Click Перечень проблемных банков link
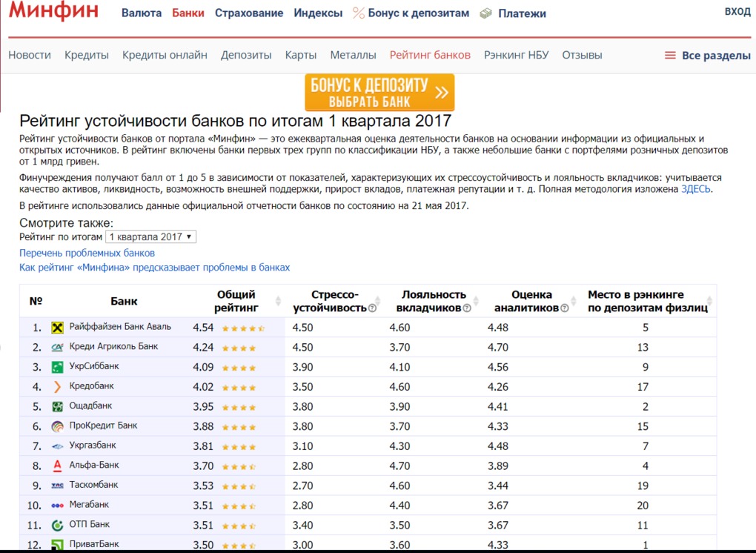 point(87,253)
